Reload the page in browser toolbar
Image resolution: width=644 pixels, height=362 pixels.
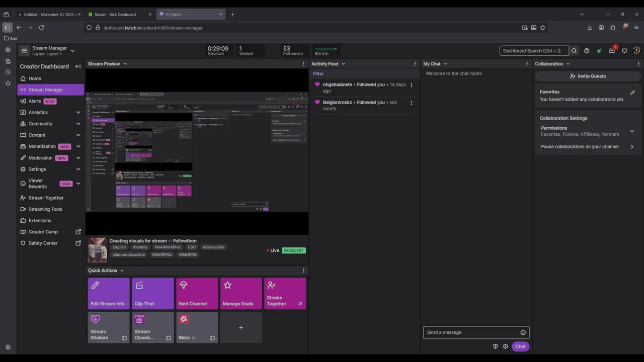coord(42,28)
